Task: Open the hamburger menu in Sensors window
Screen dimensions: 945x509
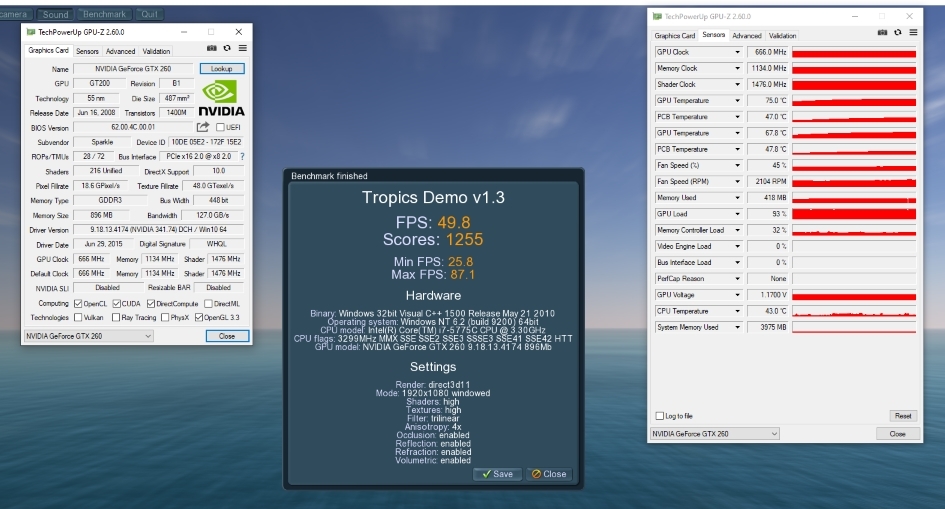Action: click(913, 33)
